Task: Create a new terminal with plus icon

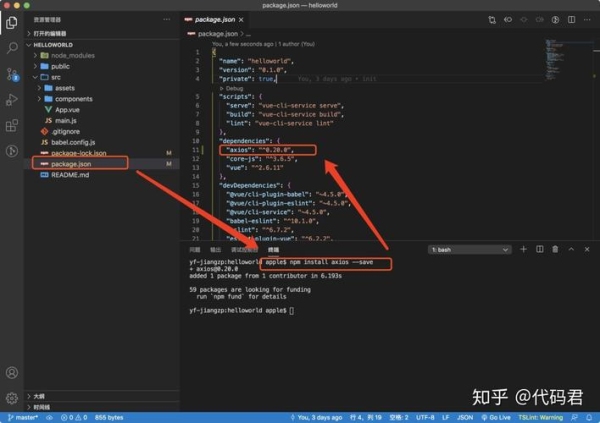Action: pyautogui.click(x=523, y=250)
